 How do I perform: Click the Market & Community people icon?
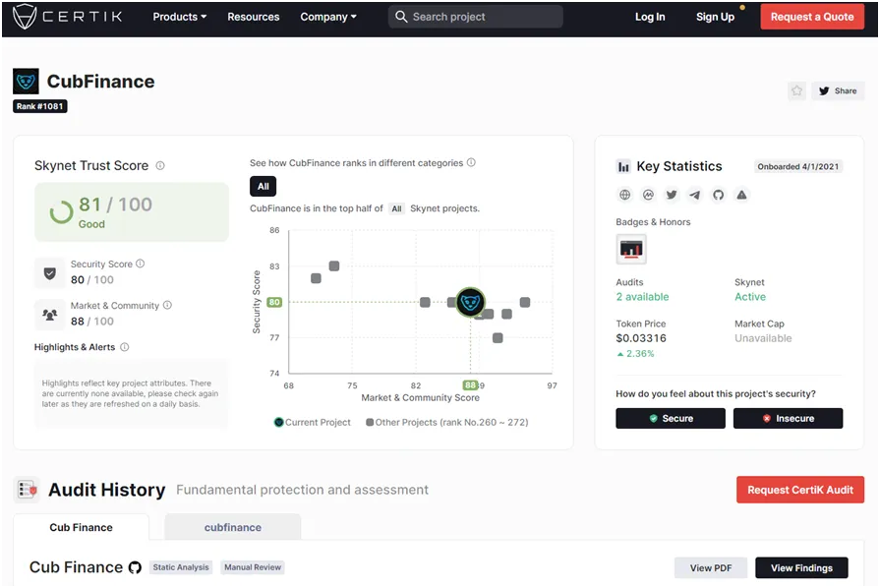coord(50,315)
